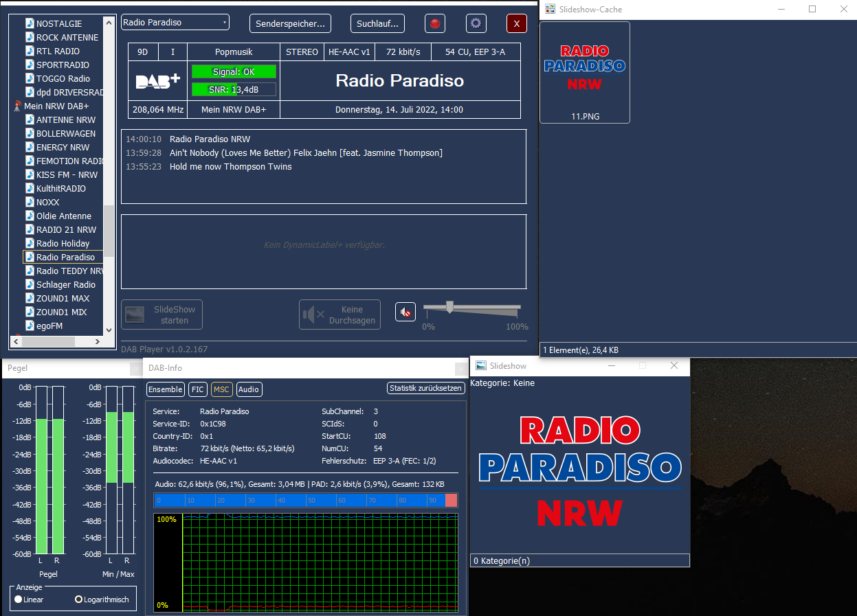
Task: Click the DAB+ logo
Action: 157,81
